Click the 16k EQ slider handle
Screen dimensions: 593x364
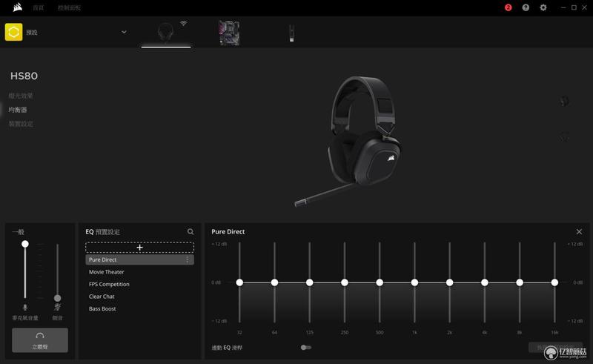pos(554,282)
